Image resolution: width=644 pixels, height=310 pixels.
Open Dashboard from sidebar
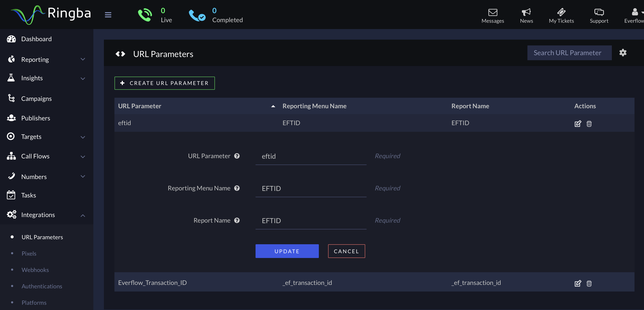(x=36, y=39)
